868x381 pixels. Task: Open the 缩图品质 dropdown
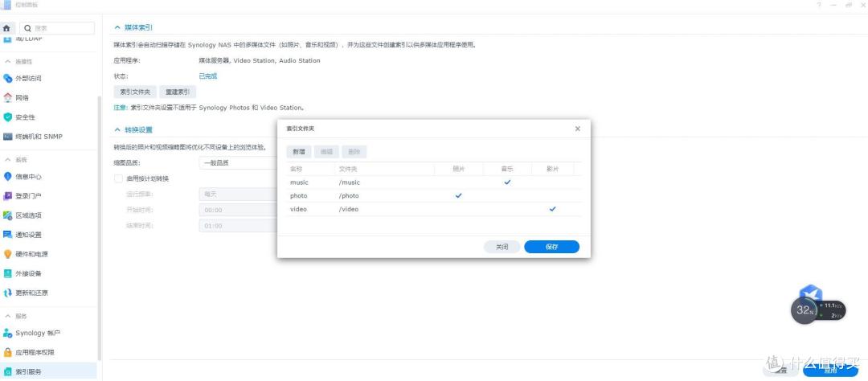pyautogui.click(x=238, y=163)
